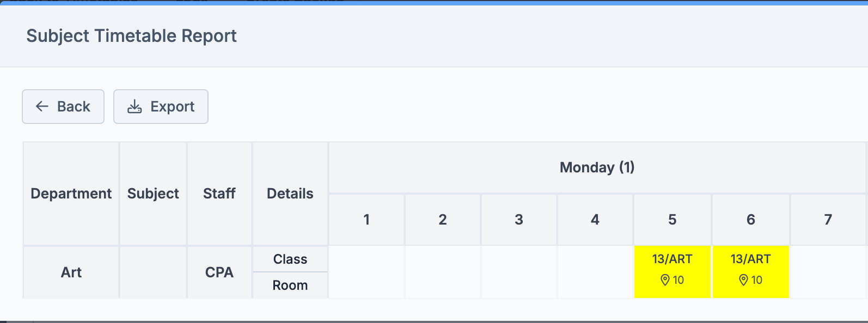This screenshot has width=868, height=323.
Task: Select the 13/ART class in period 6
Action: pyautogui.click(x=750, y=259)
